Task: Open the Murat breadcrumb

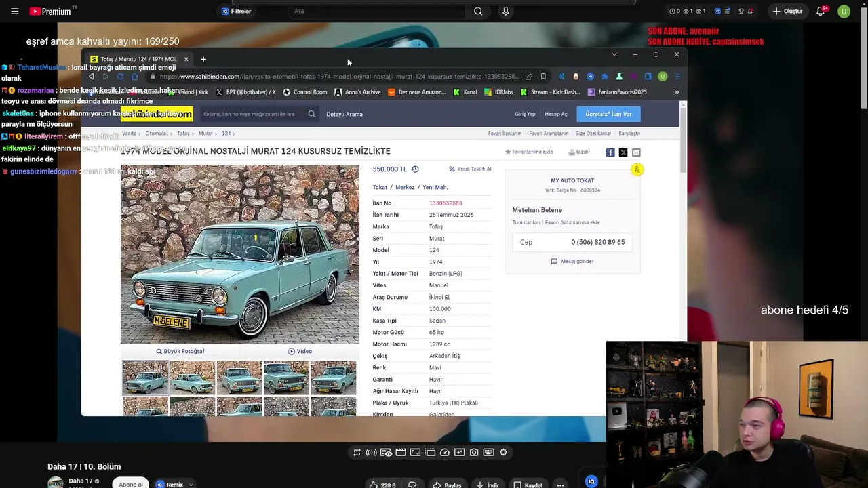Action: [x=205, y=134]
